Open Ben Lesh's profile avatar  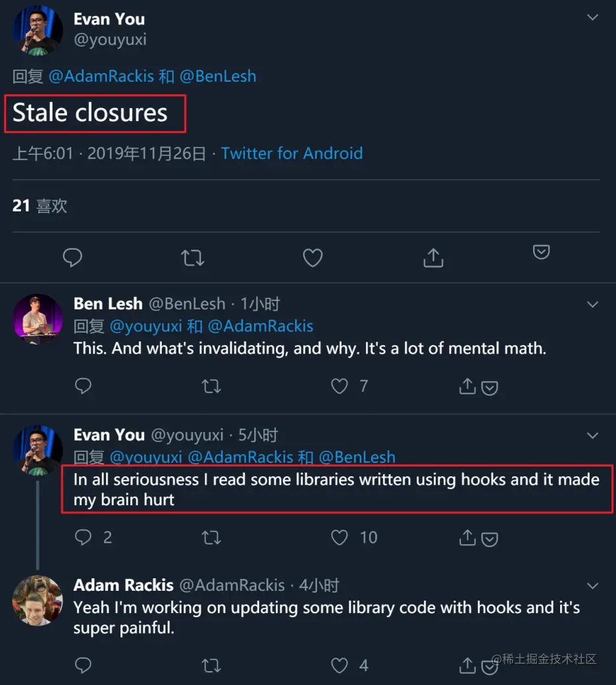pyautogui.click(x=38, y=319)
